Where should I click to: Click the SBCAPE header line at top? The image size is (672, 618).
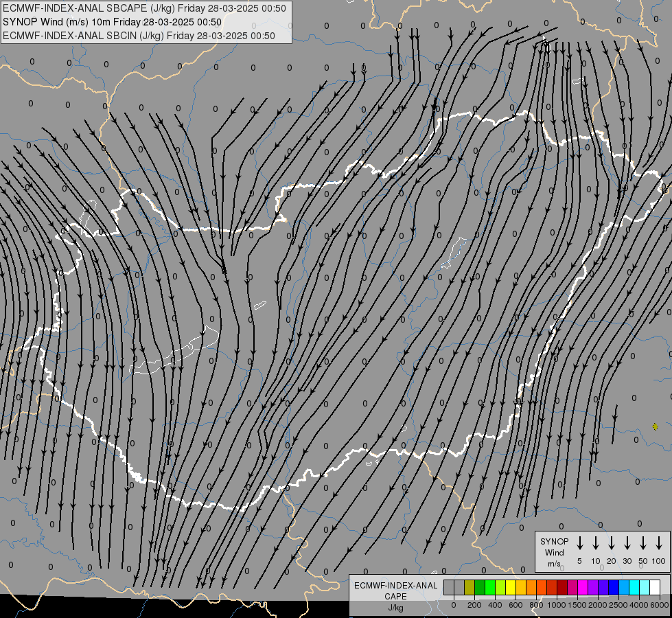(x=144, y=8)
